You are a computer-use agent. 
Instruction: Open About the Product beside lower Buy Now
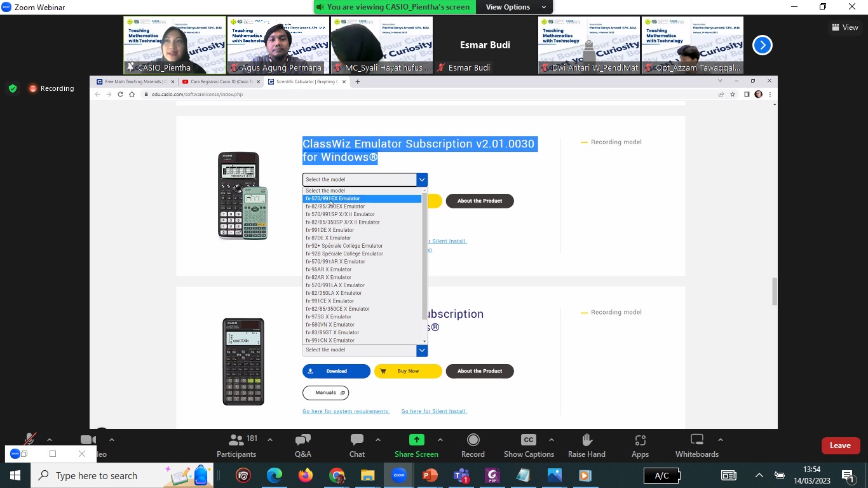[x=480, y=371]
